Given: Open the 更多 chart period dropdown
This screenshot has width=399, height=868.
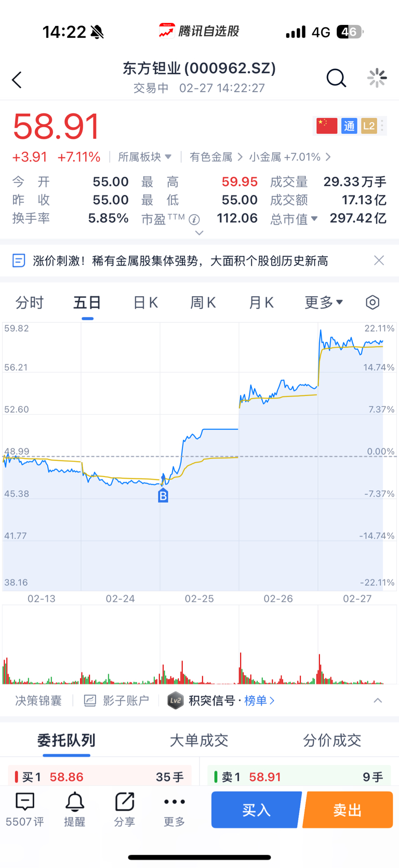Looking at the screenshot, I should [x=323, y=303].
